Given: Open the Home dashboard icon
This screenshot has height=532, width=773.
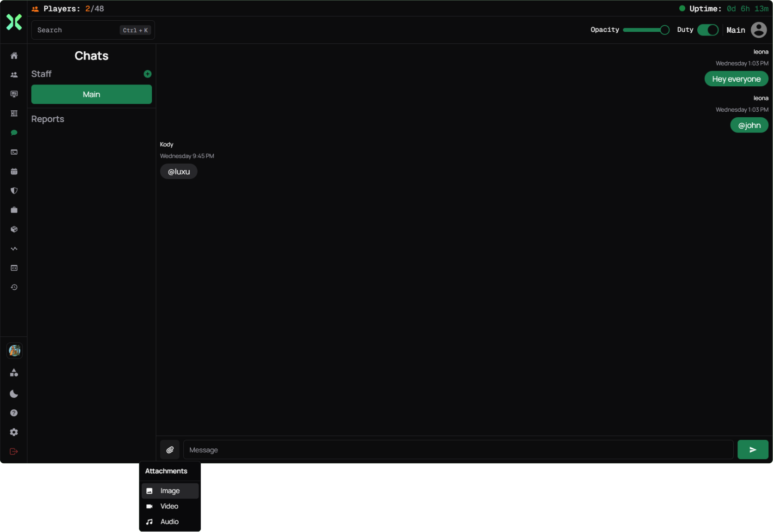Looking at the screenshot, I should click(x=14, y=55).
